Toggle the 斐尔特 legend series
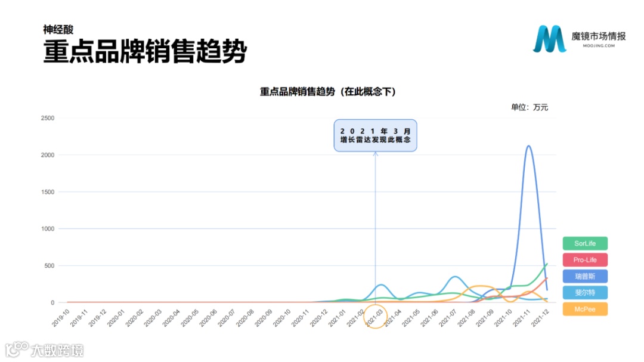The width and height of the screenshot is (644, 362). pyautogui.click(x=585, y=293)
